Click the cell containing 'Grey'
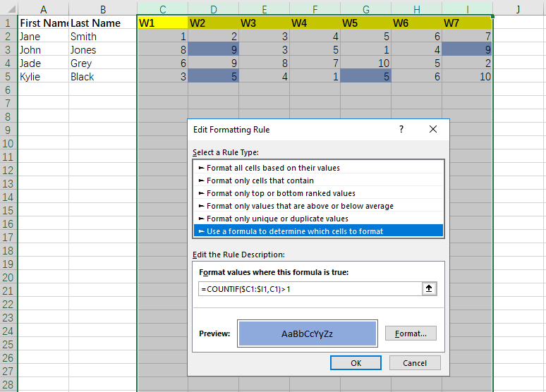 pyautogui.click(x=103, y=63)
